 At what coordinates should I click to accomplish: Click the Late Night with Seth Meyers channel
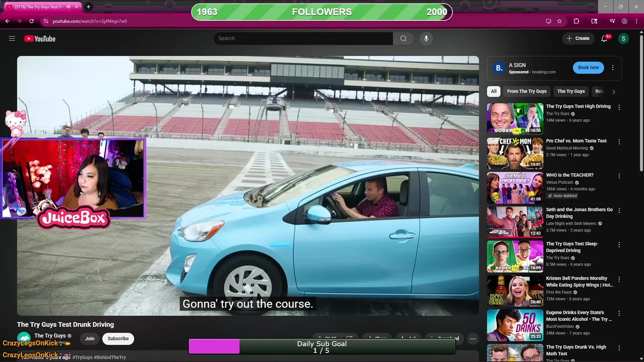[x=571, y=224]
